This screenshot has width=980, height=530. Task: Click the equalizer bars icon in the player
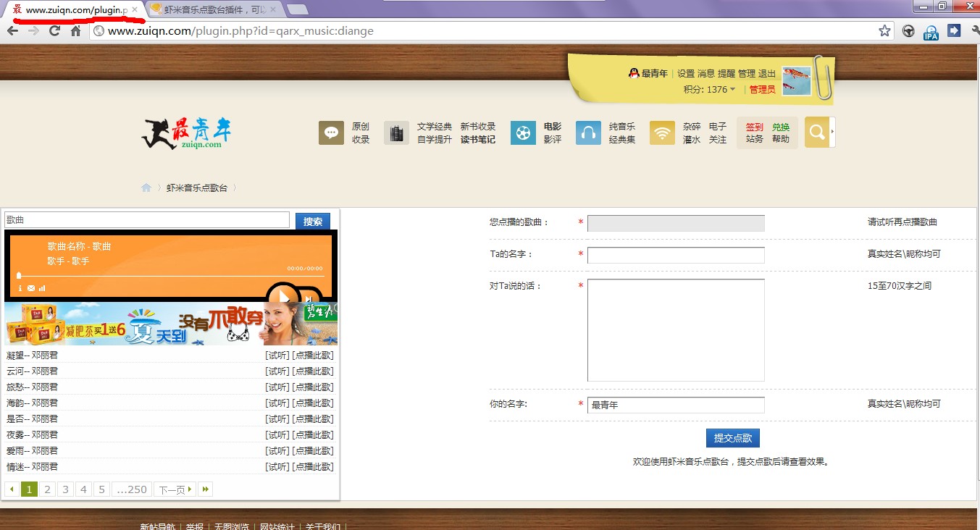coord(42,288)
